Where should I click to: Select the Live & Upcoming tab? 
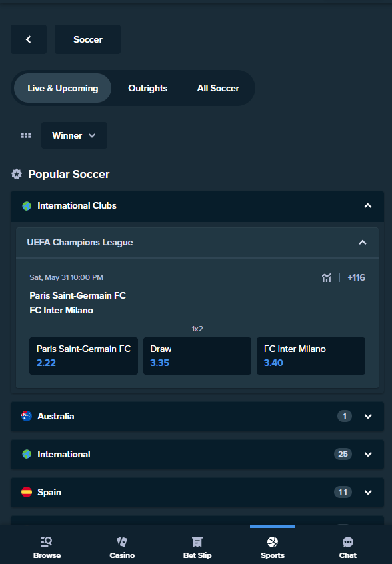(63, 89)
